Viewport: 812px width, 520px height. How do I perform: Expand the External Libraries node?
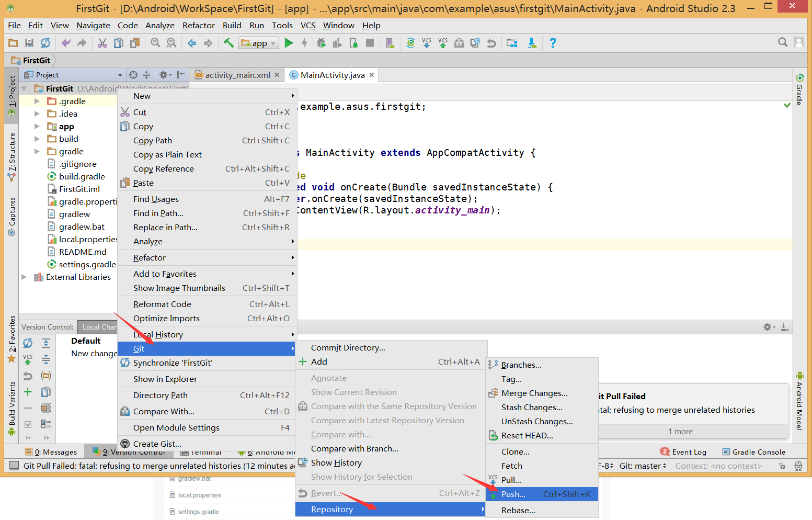pos(24,277)
